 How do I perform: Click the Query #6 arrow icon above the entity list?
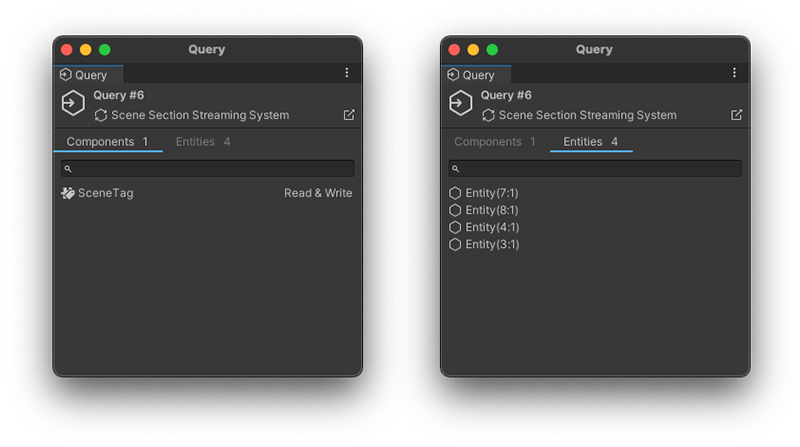(x=460, y=103)
